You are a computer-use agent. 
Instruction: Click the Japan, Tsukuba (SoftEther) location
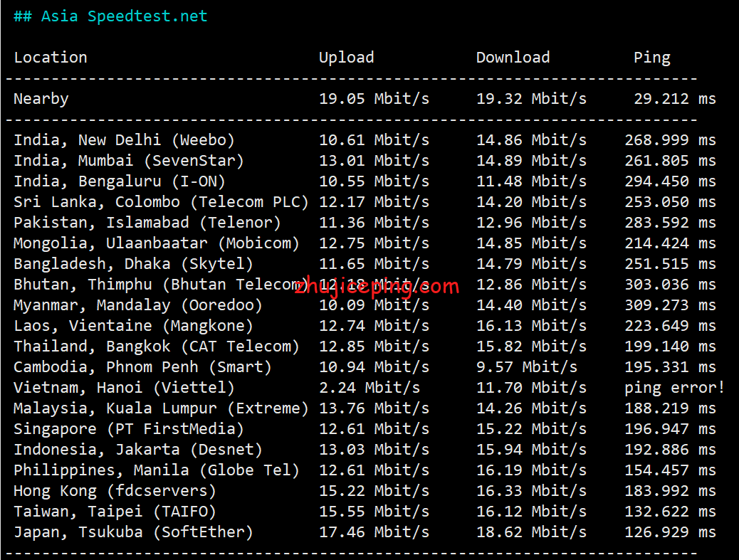click(x=133, y=532)
